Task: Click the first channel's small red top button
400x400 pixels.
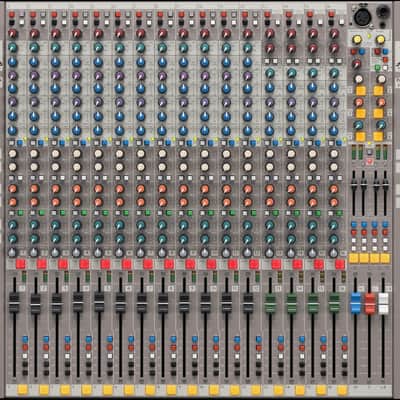Action: (x=12, y=15)
